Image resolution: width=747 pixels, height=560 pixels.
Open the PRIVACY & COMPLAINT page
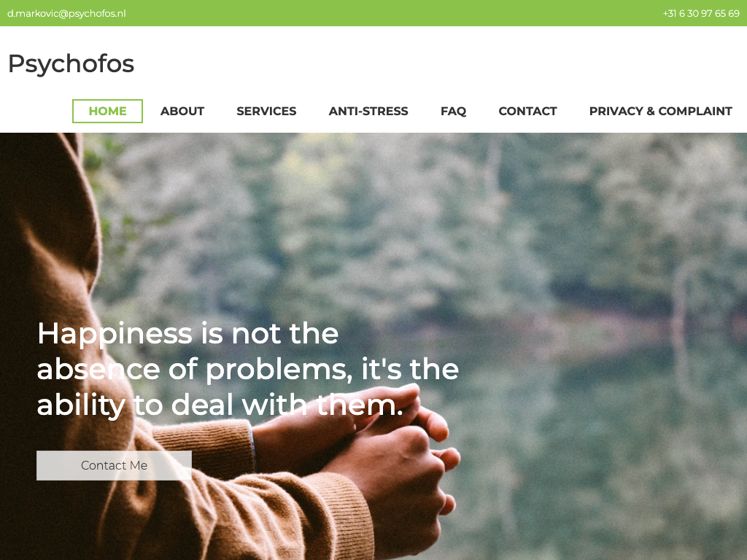point(660,111)
